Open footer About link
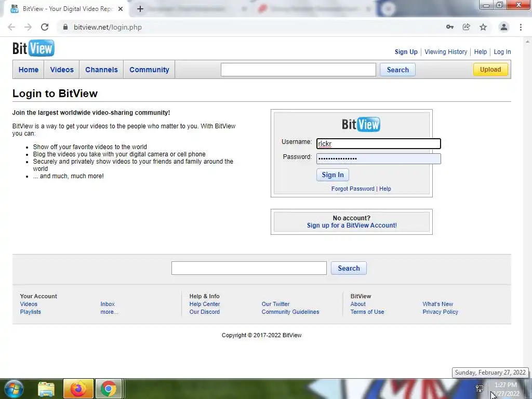532x399 pixels. point(358,304)
